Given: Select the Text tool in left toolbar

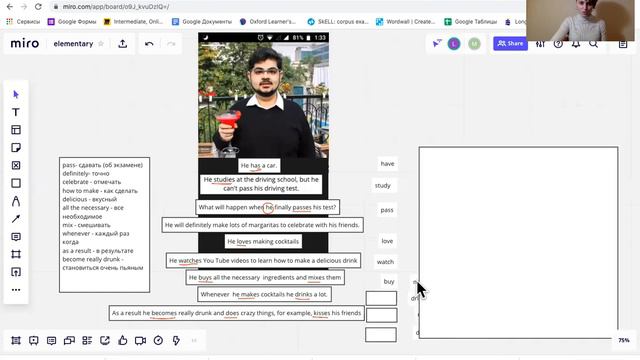Looking at the screenshot, I should click(x=16, y=112).
